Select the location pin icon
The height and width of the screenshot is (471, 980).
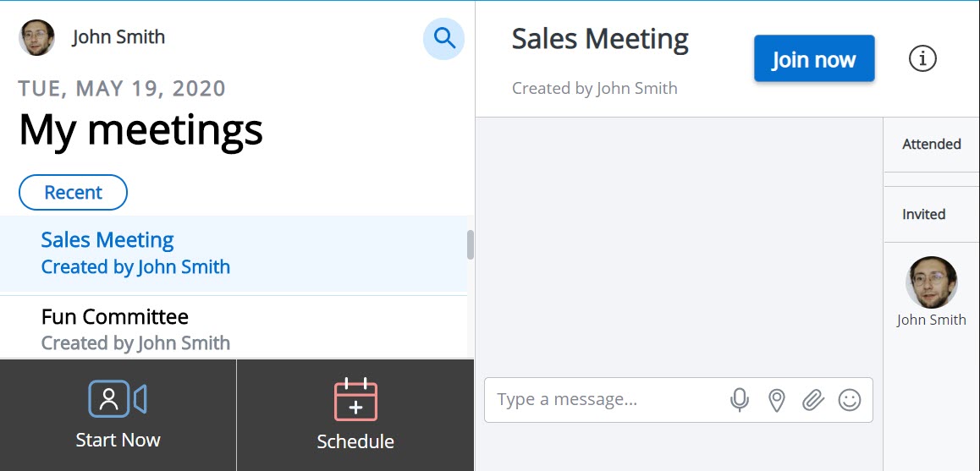tap(776, 401)
